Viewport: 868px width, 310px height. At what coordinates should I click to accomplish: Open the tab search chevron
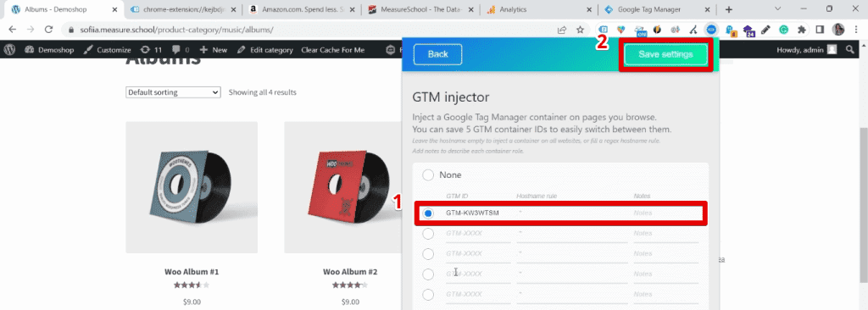(777, 8)
